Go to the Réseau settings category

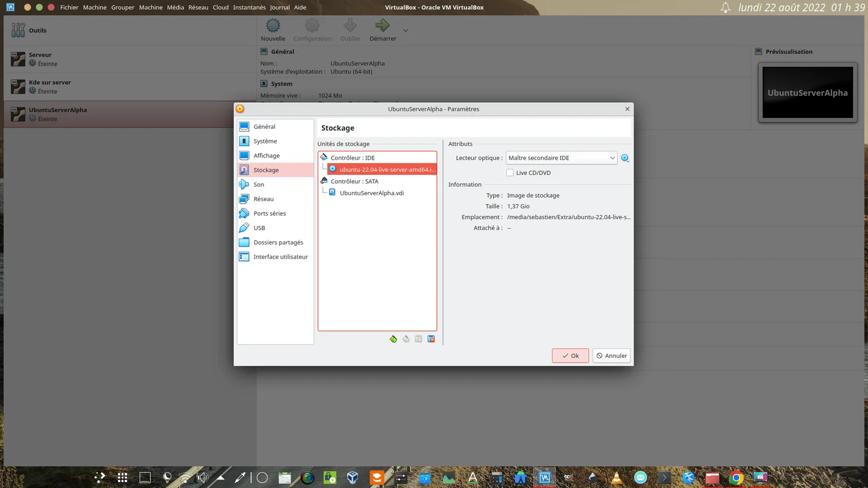point(275,199)
